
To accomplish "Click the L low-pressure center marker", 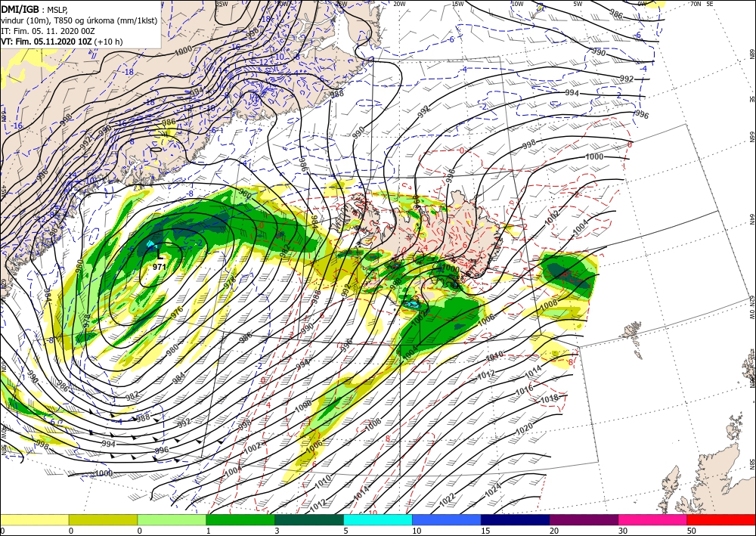I will point(159,253).
